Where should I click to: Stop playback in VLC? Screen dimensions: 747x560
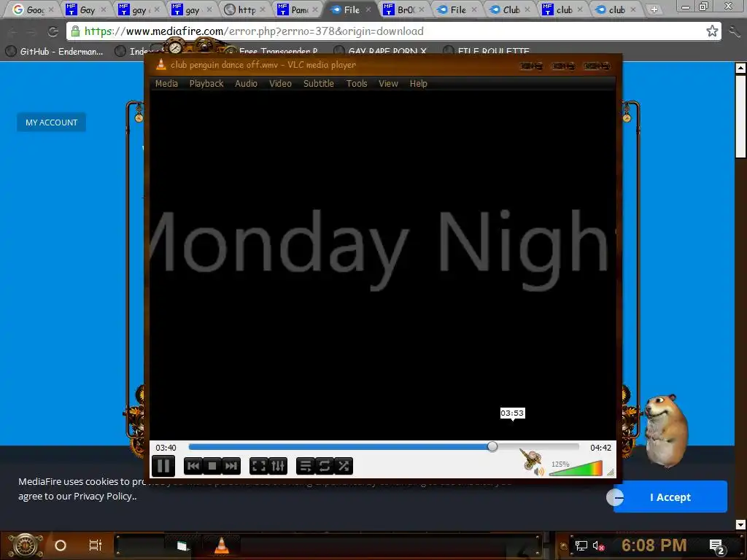click(x=212, y=466)
